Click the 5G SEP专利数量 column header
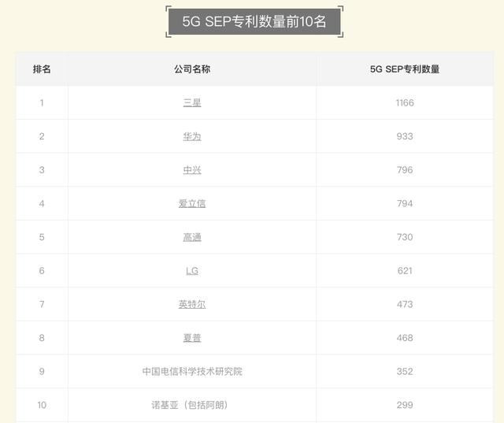504x423 pixels. coord(405,69)
